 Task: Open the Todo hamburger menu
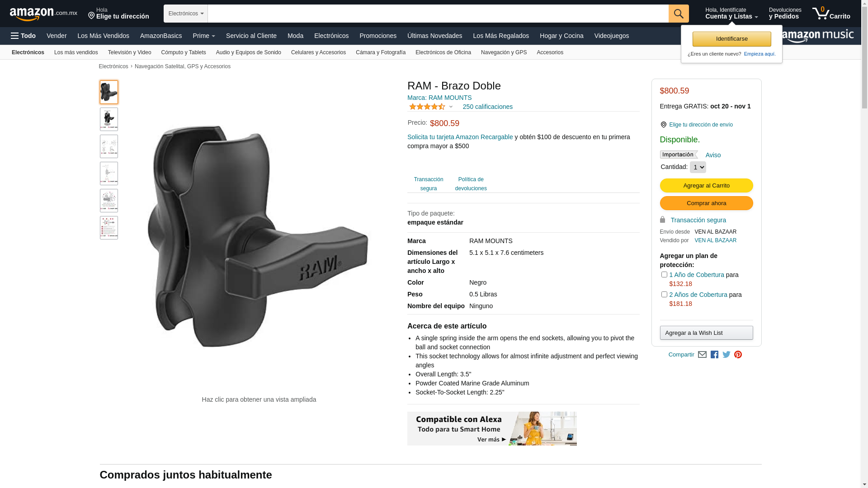point(23,36)
